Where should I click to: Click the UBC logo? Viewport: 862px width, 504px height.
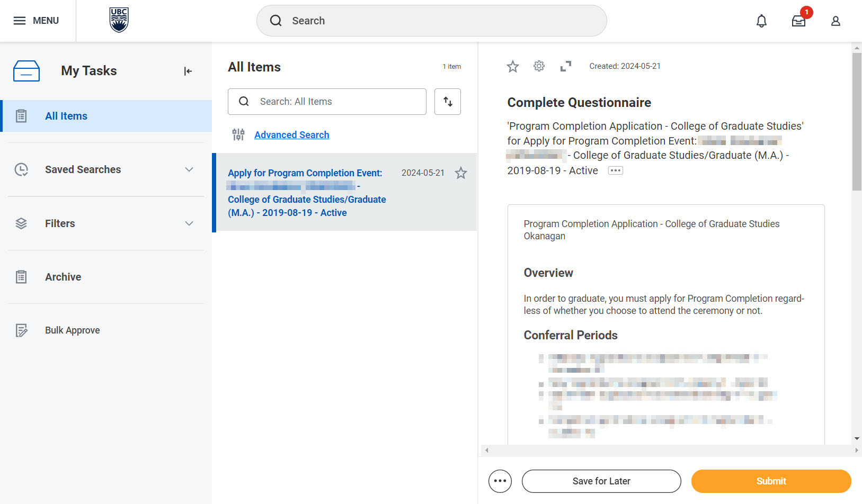[x=119, y=20]
